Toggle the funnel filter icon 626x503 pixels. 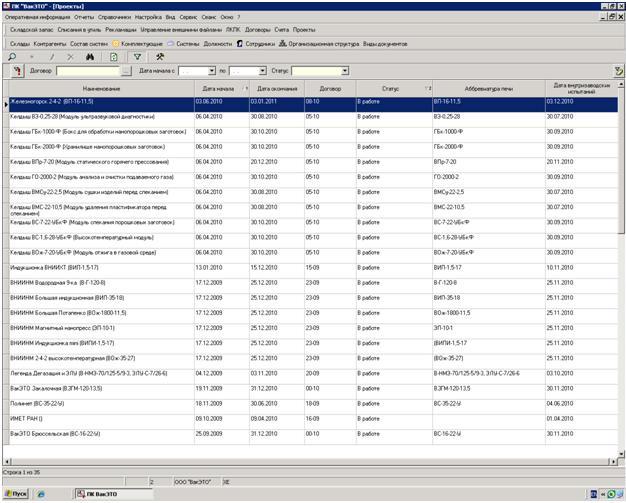click(x=137, y=57)
